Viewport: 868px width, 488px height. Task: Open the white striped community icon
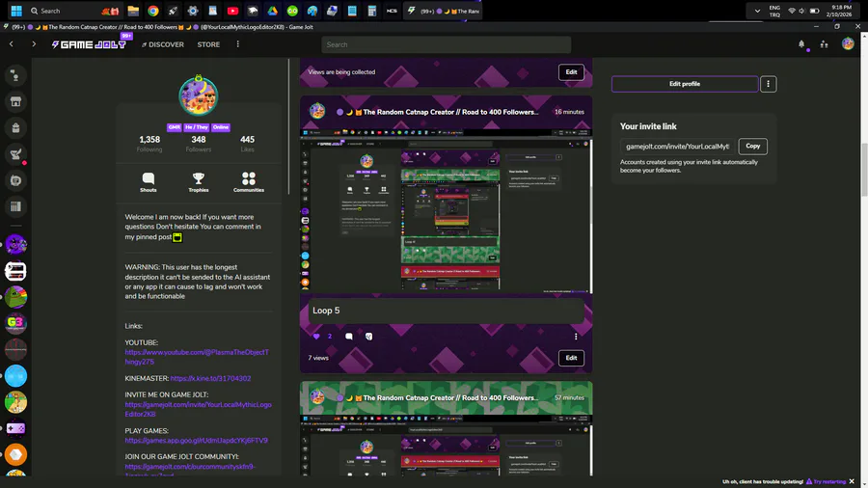click(15, 271)
